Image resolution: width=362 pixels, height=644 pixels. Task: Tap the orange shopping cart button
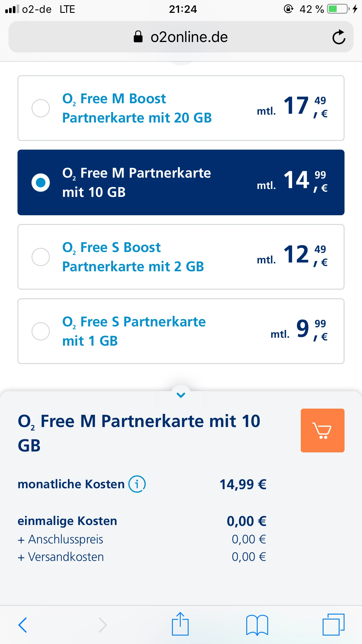coord(322,430)
